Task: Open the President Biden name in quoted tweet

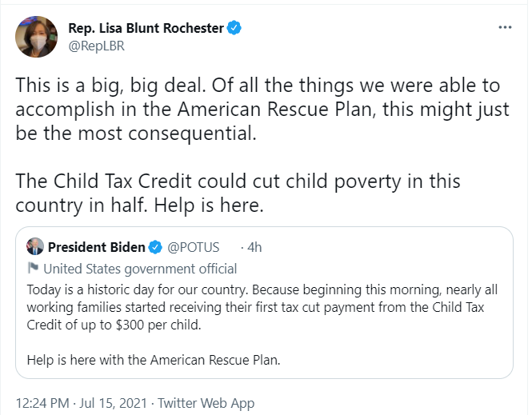Action: pos(96,247)
